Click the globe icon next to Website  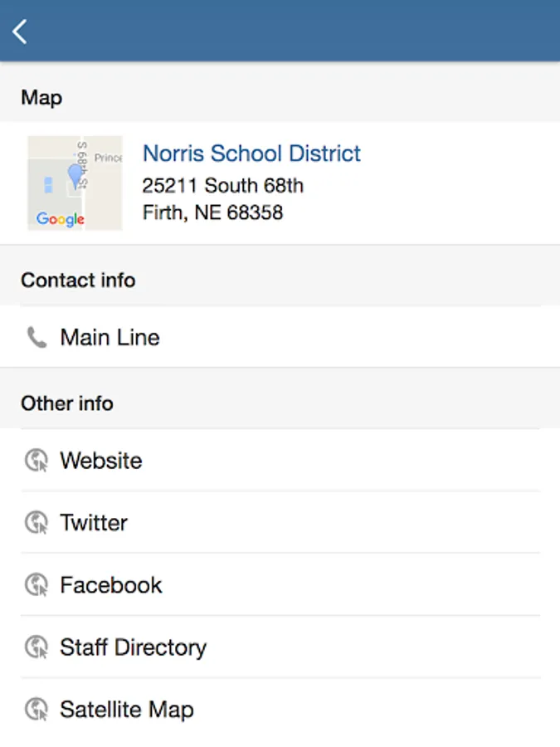pos(37,461)
